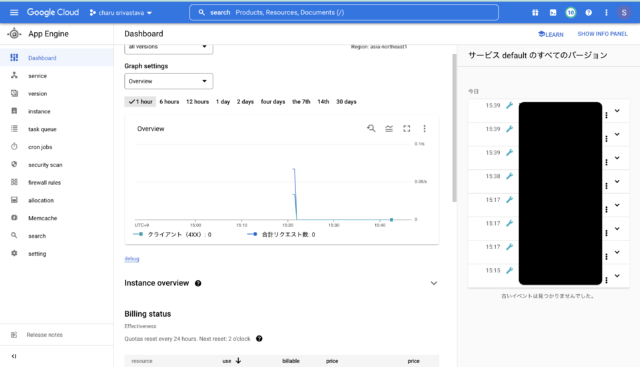Select the 1 day time range
The width and height of the screenshot is (640, 367).
click(223, 102)
